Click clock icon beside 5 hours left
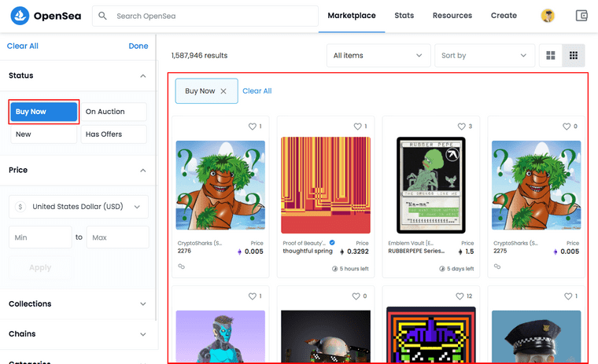The image size is (598, 364). [x=335, y=269]
